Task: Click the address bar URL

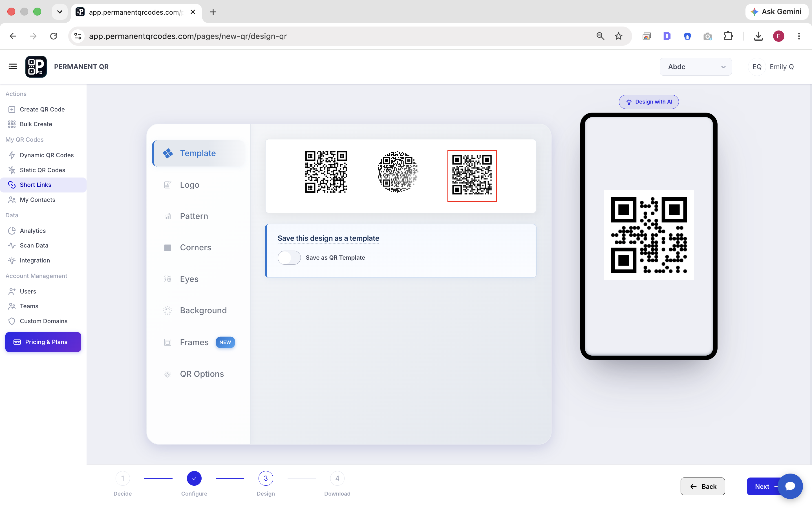Action: point(188,36)
